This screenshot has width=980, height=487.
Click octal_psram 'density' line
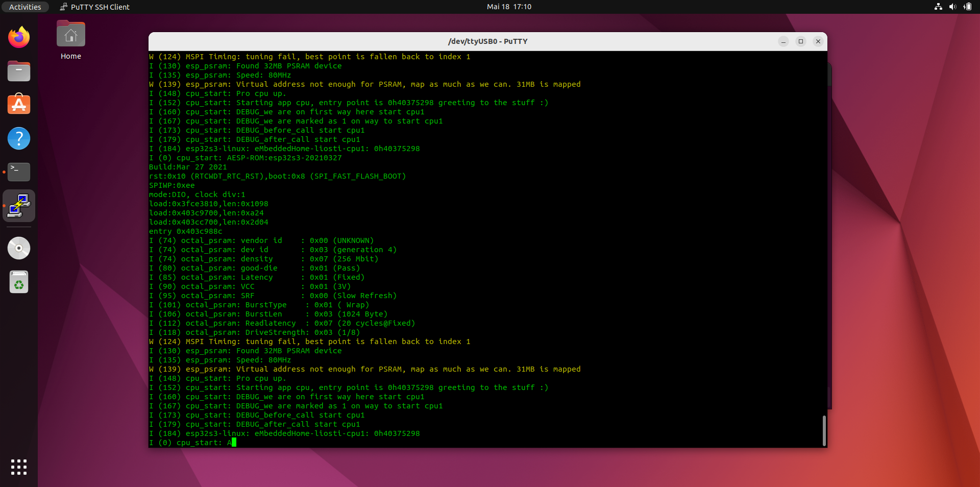[x=263, y=259]
